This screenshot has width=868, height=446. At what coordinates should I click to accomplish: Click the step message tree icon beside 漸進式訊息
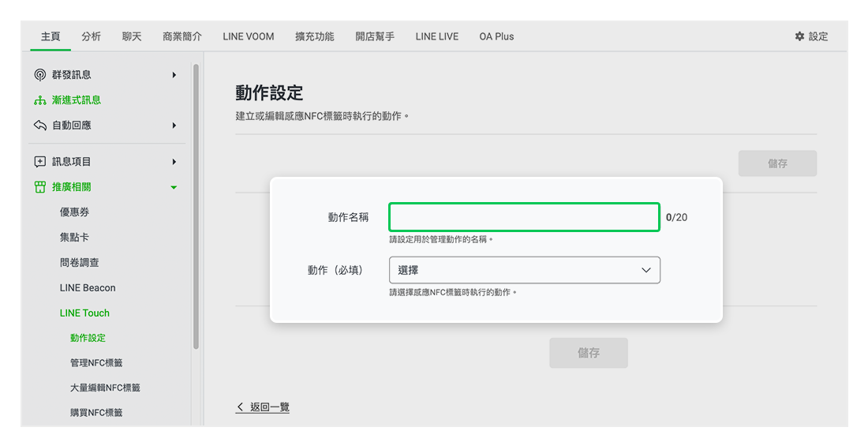click(40, 100)
